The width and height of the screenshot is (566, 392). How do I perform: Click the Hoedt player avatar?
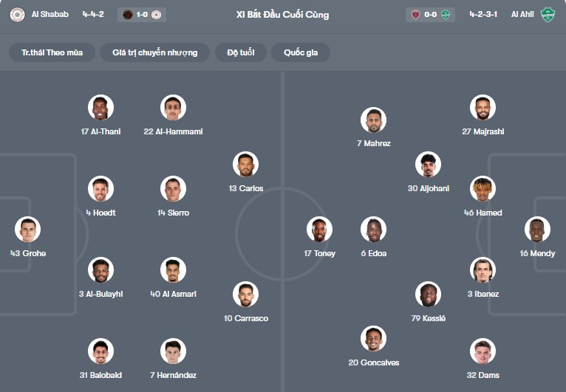tap(100, 189)
